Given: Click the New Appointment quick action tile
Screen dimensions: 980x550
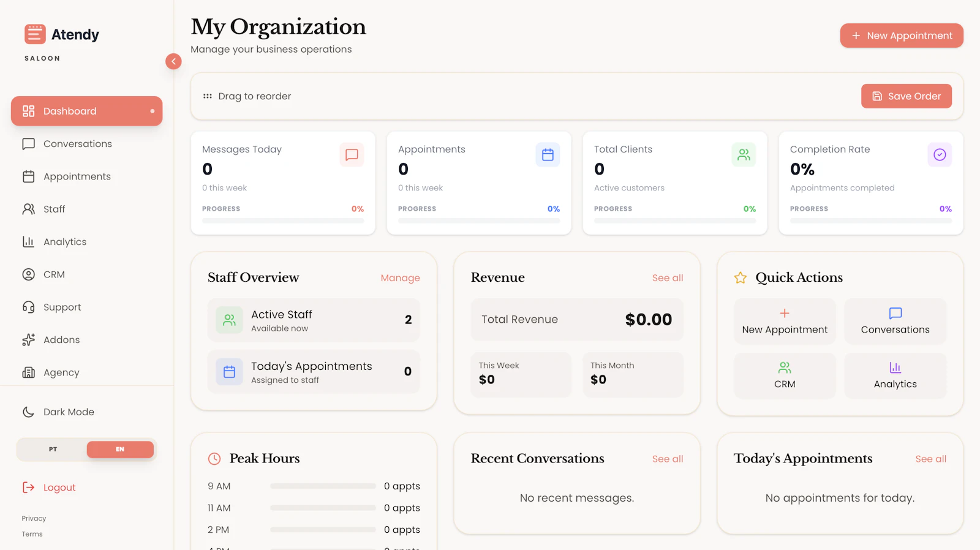Looking at the screenshot, I should (x=785, y=322).
